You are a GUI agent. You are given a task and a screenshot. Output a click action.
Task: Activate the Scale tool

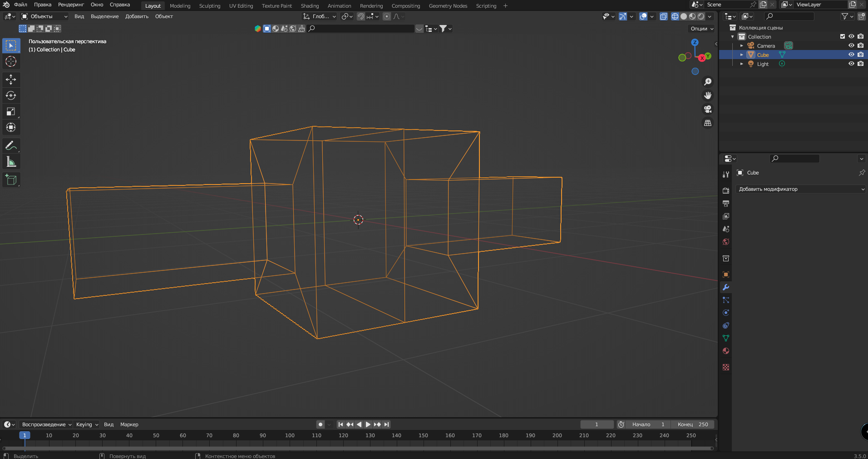click(11, 112)
